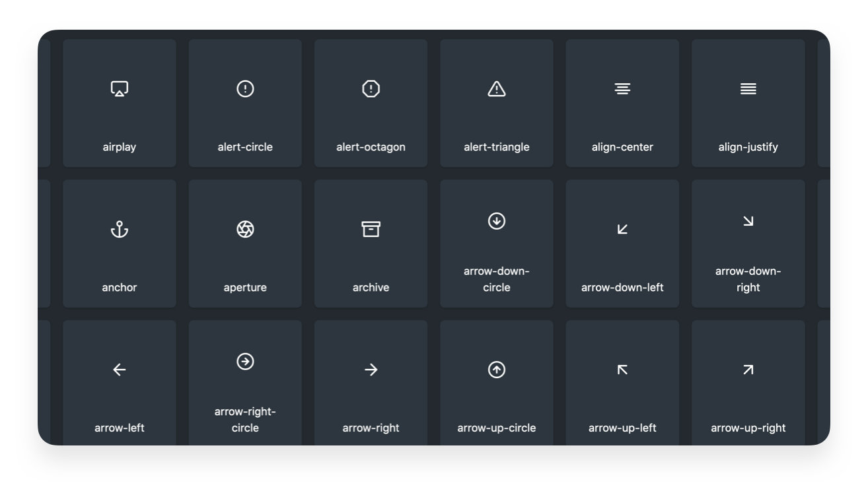Click the arrow-right-circle icon

click(245, 361)
